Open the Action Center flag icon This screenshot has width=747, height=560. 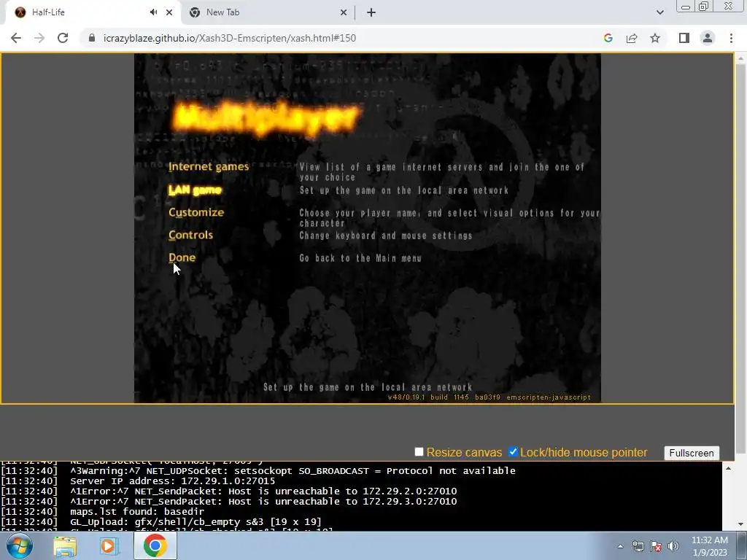(656, 546)
